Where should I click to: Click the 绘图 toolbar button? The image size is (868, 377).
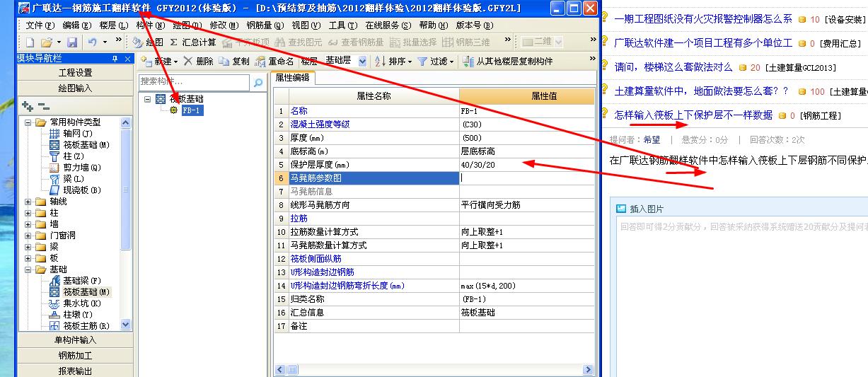click(x=148, y=42)
